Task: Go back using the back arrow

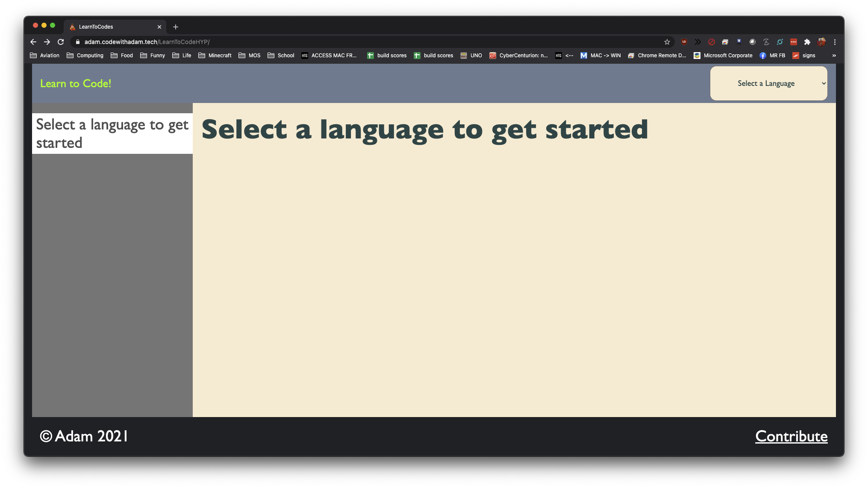Action: coord(33,42)
